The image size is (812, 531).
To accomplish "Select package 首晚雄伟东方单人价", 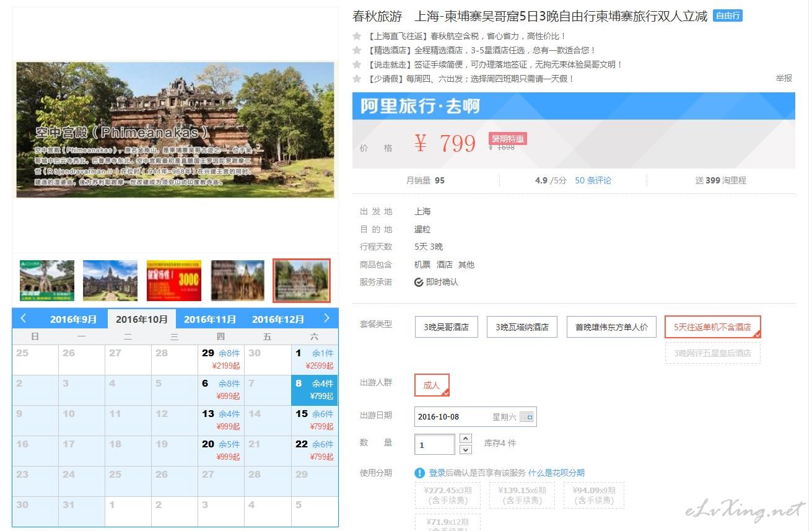I will click(611, 327).
